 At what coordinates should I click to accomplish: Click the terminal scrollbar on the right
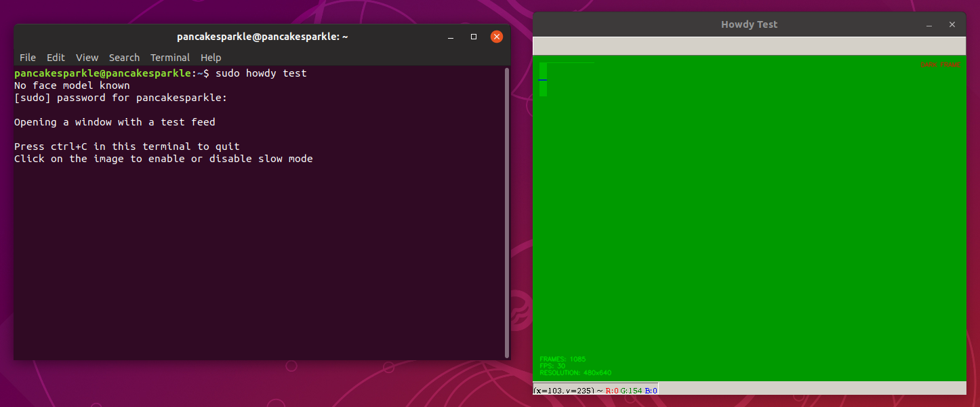pos(507,203)
